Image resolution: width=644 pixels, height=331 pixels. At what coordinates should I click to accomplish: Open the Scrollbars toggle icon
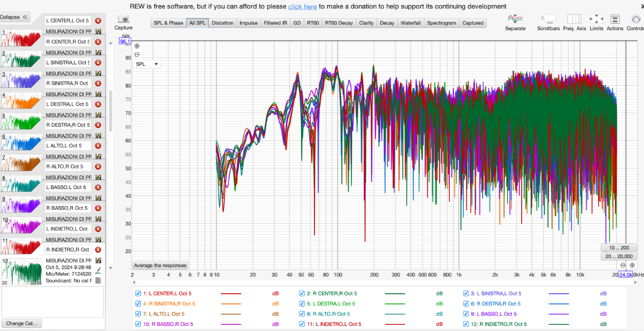point(548,19)
